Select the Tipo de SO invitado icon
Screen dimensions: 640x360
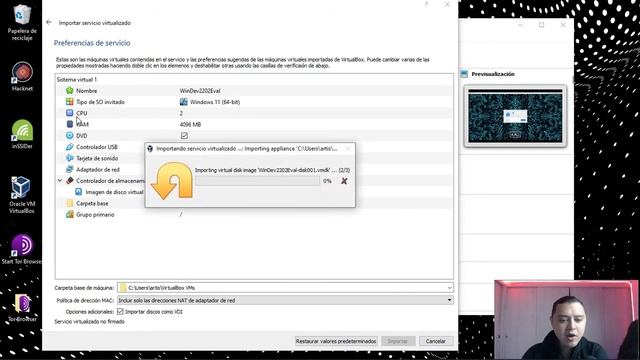(x=70, y=102)
